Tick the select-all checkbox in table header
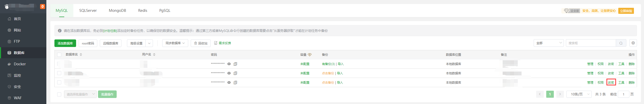The image size is (644, 104). click(59, 55)
